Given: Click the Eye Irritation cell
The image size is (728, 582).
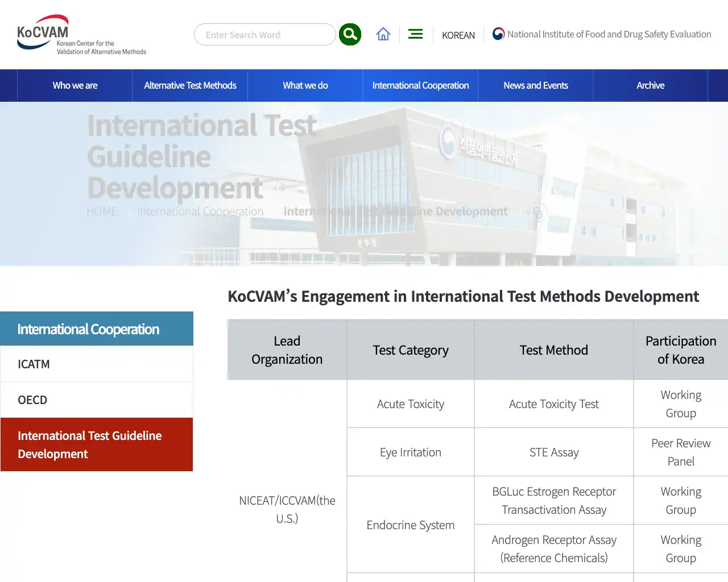Looking at the screenshot, I should coord(411,452).
